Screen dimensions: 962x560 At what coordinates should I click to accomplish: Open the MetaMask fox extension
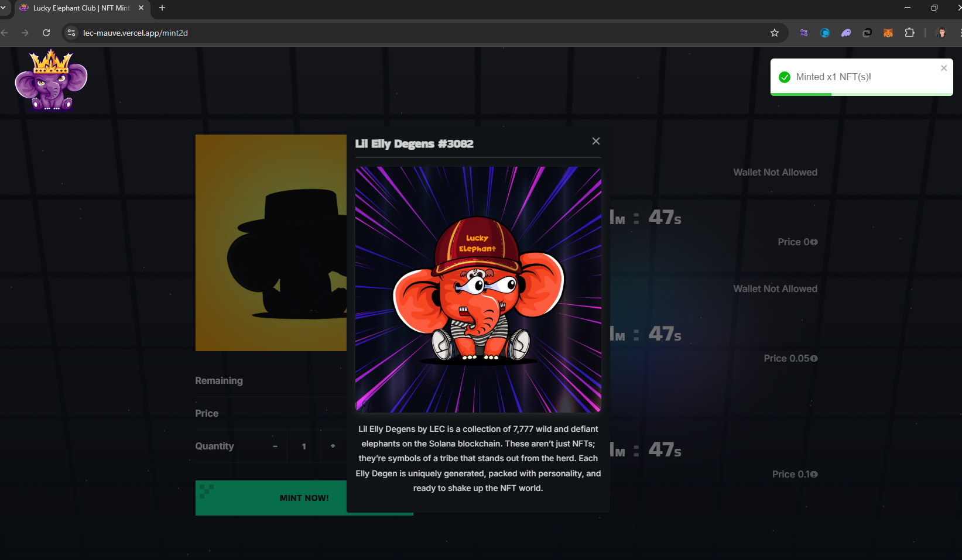tap(888, 33)
